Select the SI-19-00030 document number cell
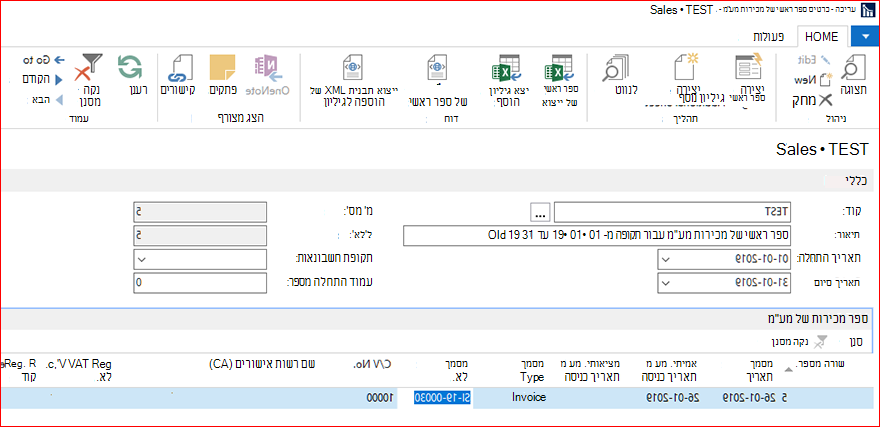Screen dimensions: 880x427 [444, 398]
